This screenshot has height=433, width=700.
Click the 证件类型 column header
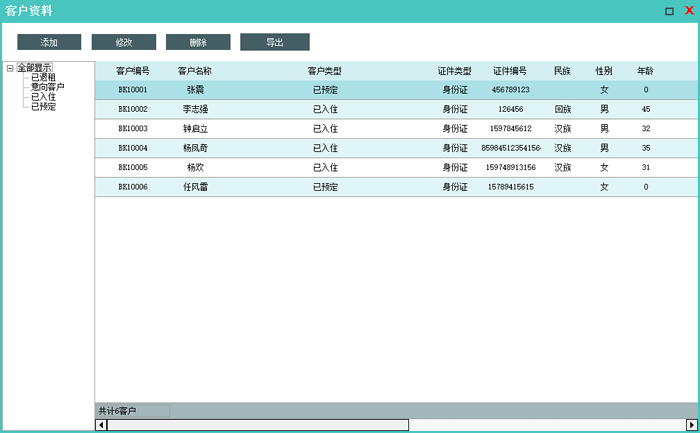(x=454, y=71)
